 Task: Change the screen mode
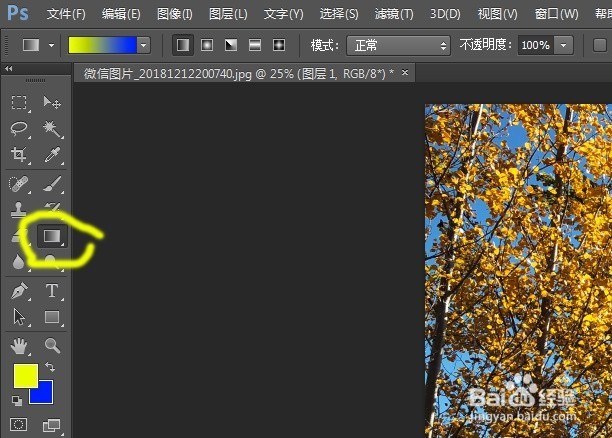click(x=52, y=425)
